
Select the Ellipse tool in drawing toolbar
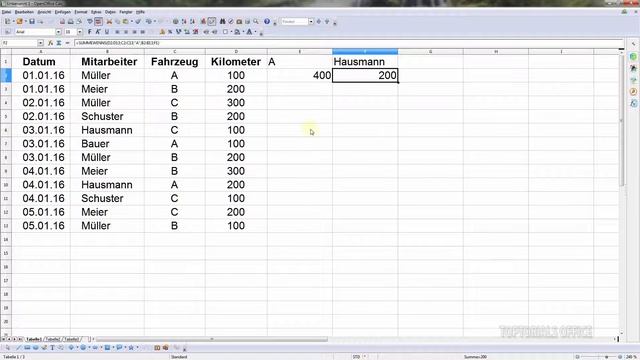[36, 348]
